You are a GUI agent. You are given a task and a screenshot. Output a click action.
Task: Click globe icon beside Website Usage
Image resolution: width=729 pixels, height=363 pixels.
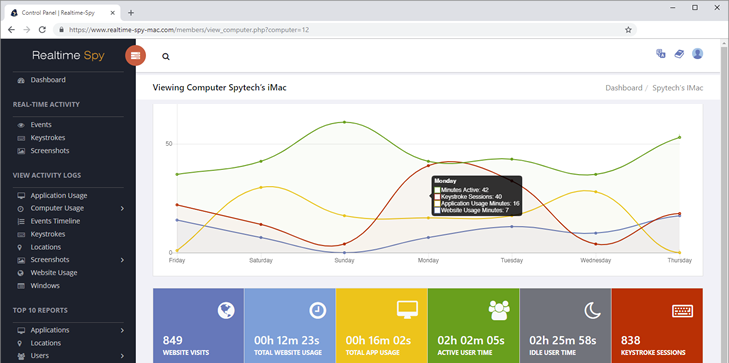(x=21, y=273)
